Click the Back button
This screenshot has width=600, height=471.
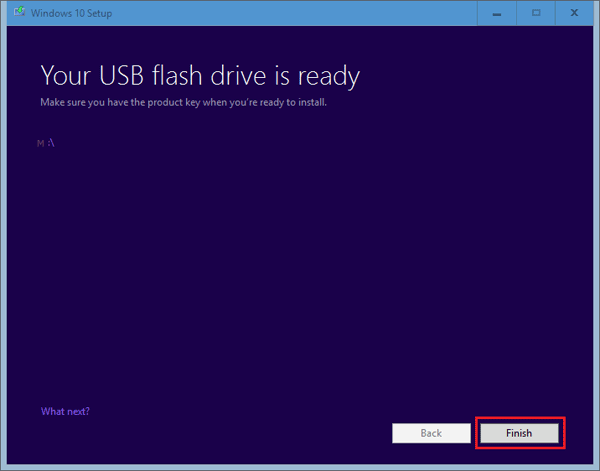click(x=431, y=433)
